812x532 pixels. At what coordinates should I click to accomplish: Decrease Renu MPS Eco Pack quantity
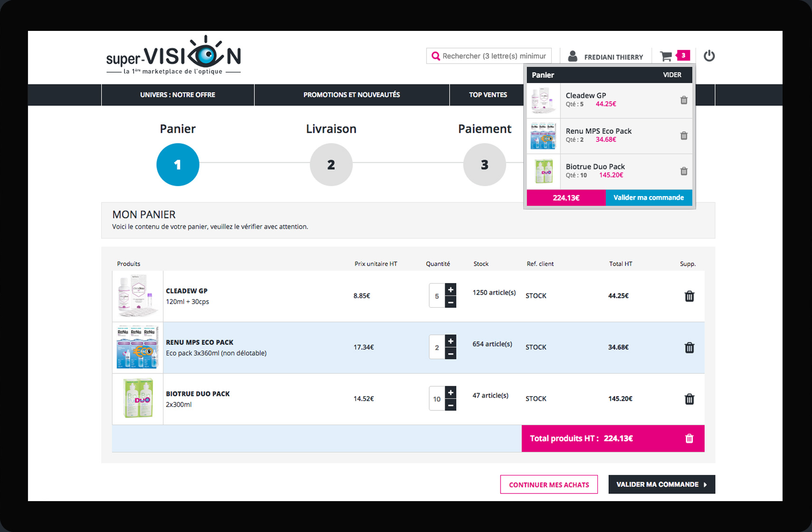451,354
